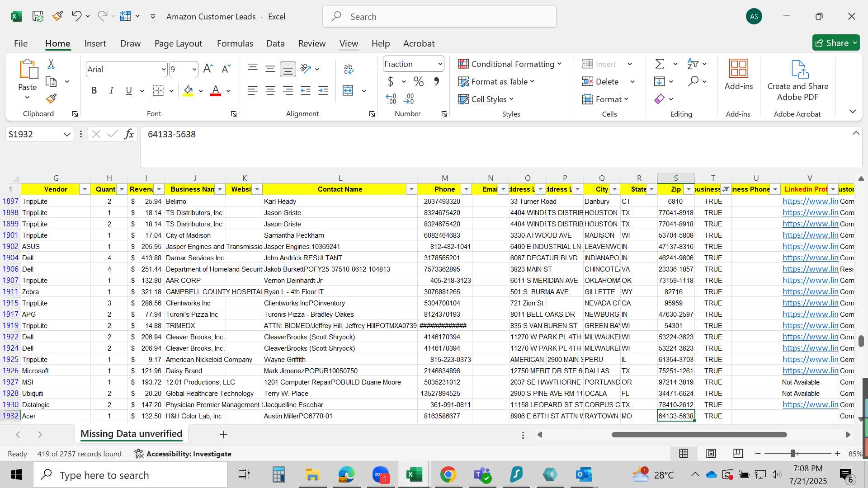This screenshot has height=488, width=868.
Task: Click the Add-ins icon
Action: [x=739, y=69]
